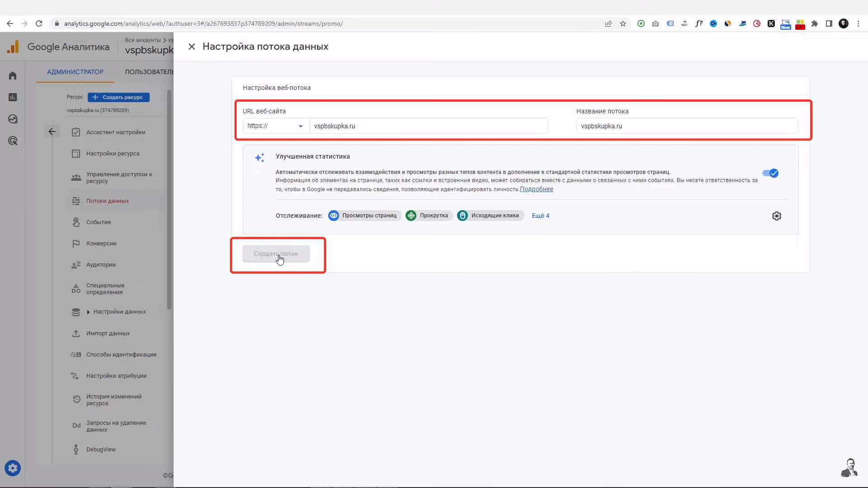Viewport: 868px width, 488px height.
Task: Open the Подробнее link
Action: pyautogui.click(x=536, y=189)
